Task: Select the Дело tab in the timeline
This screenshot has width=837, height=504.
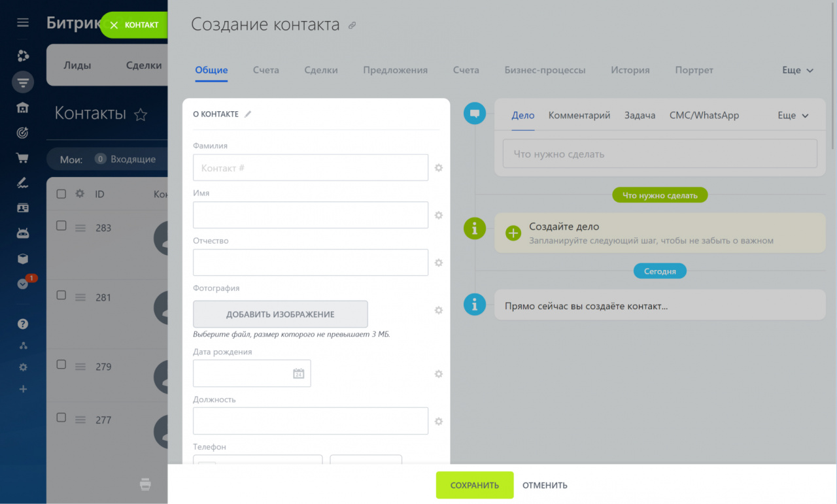Action: click(x=523, y=115)
